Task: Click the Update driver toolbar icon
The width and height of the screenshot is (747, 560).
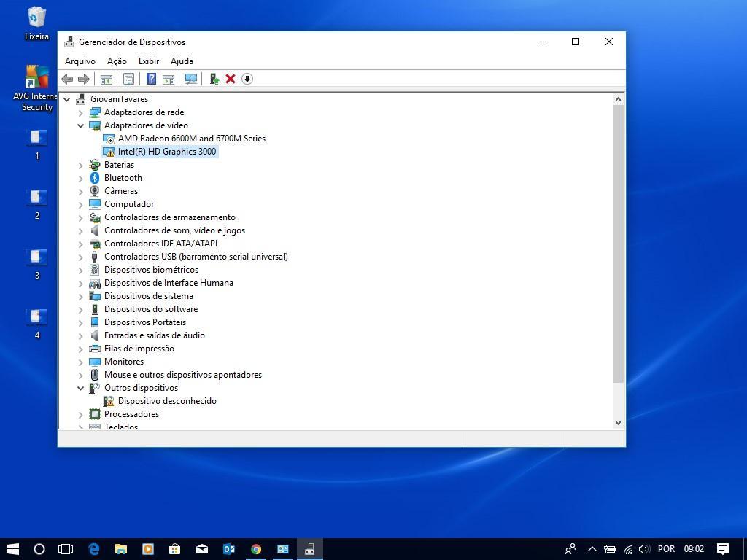Action: point(214,79)
